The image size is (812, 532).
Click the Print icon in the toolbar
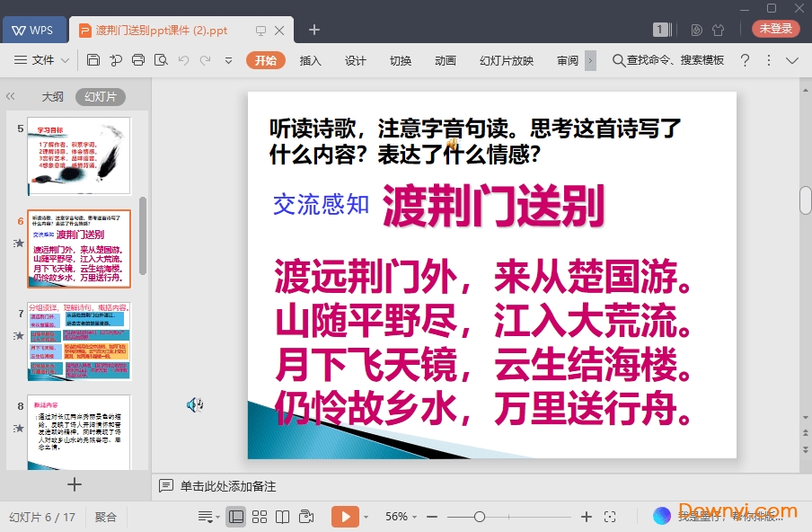(x=138, y=60)
